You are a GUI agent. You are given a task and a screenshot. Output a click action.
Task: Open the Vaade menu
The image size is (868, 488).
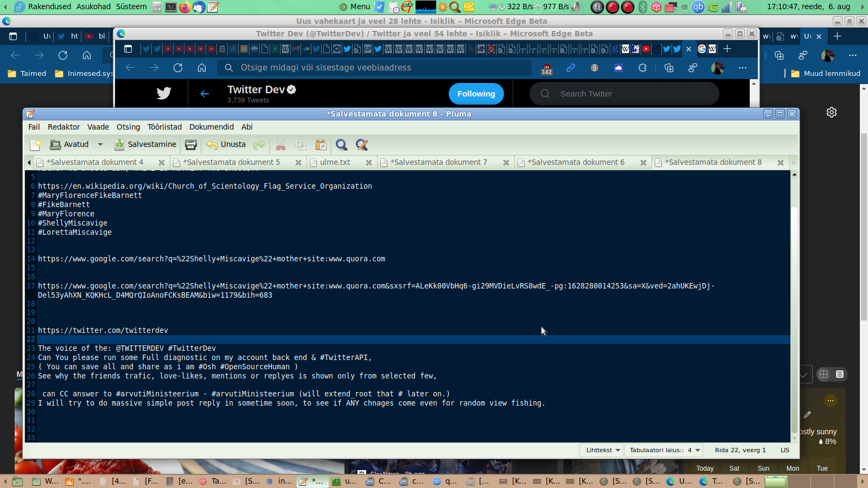click(98, 127)
